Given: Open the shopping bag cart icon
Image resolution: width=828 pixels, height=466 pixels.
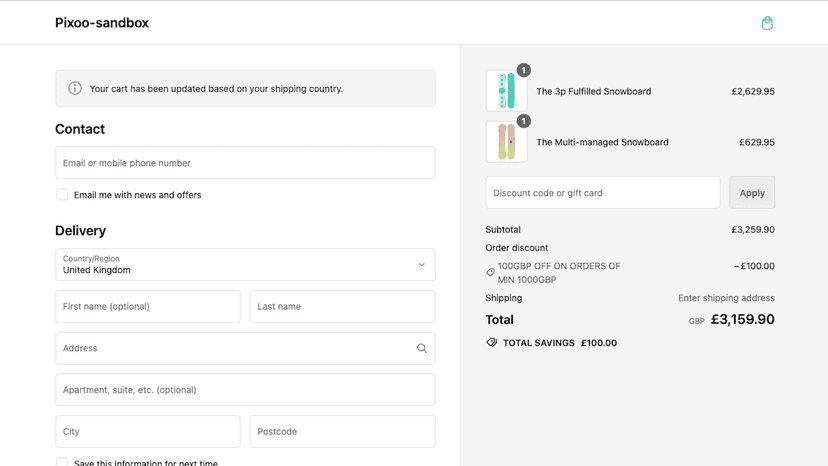Looking at the screenshot, I should (x=767, y=23).
